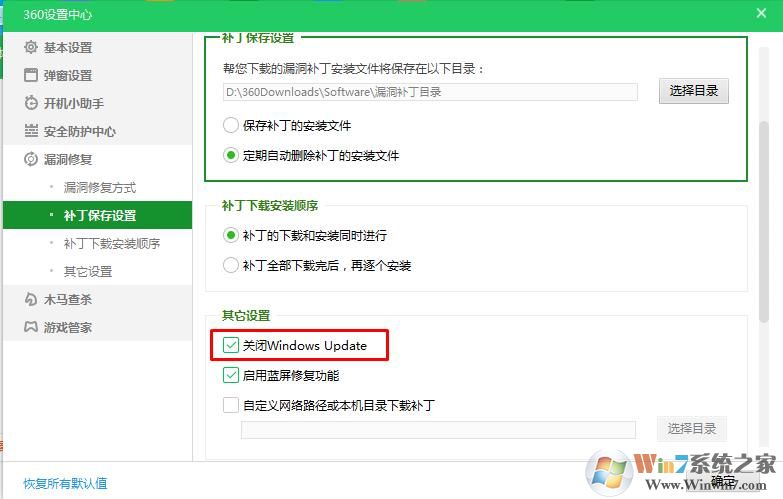The image size is (783, 499).
Task: Click the 恢复所有默认值 link
Action: (65, 483)
